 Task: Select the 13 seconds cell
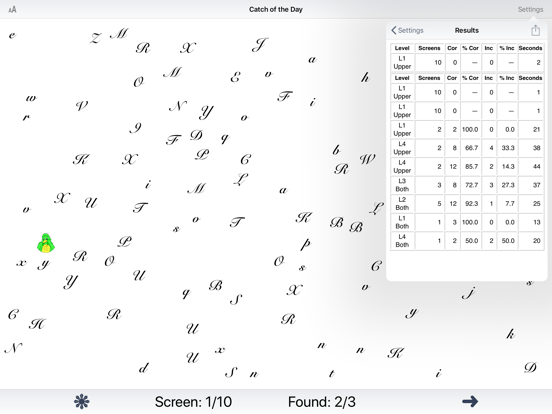(531, 222)
